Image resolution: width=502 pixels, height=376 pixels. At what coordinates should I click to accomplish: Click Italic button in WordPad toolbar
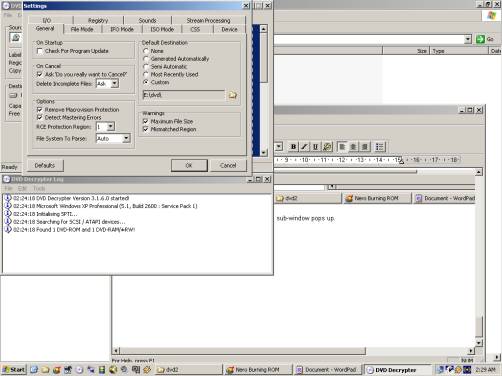(x=304, y=147)
